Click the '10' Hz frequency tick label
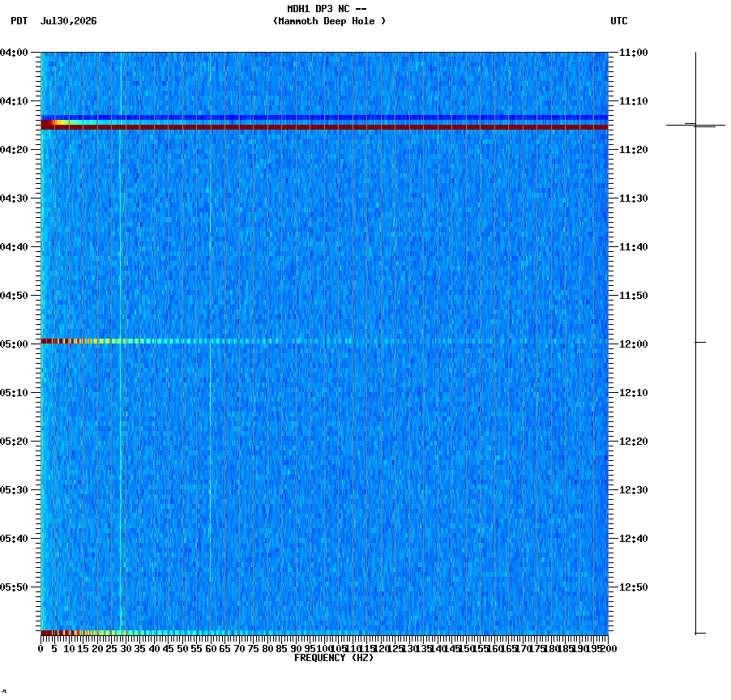The height and width of the screenshot is (700, 731). pos(69,649)
